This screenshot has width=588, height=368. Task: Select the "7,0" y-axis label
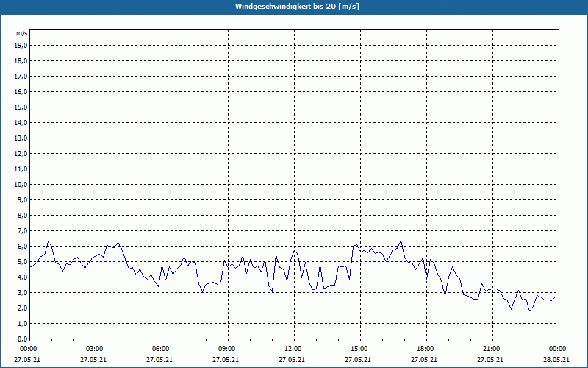click(x=22, y=231)
